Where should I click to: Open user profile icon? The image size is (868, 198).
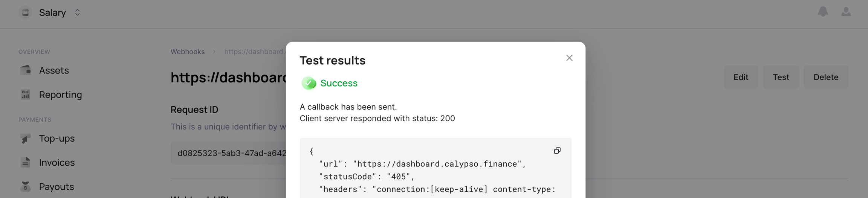pyautogui.click(x=846, y=12)
